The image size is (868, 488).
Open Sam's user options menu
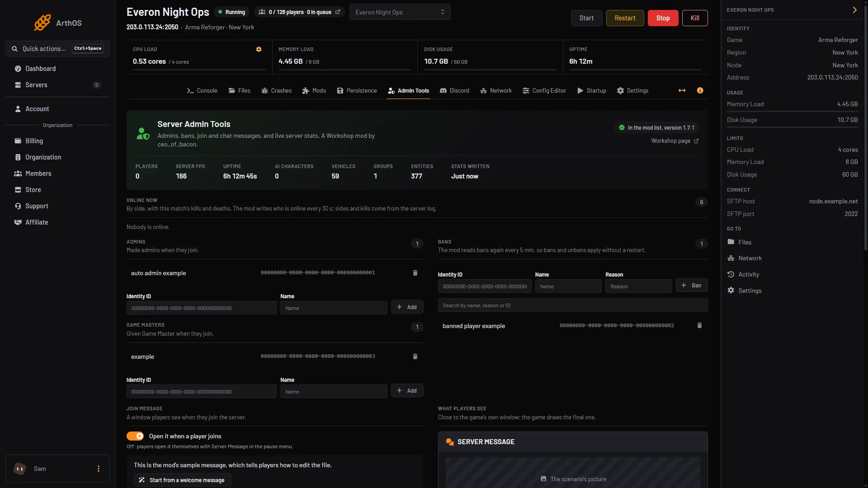[x=99, y=469]
